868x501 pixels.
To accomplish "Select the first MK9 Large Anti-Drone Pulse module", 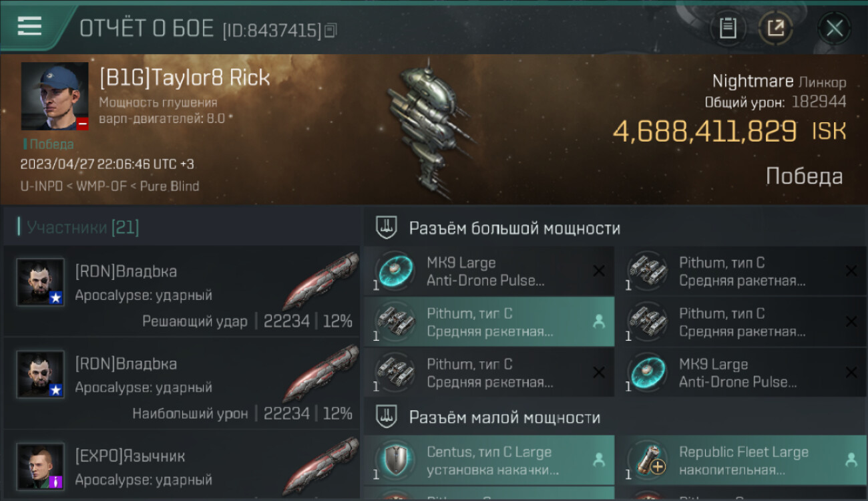I will point(489,271).
